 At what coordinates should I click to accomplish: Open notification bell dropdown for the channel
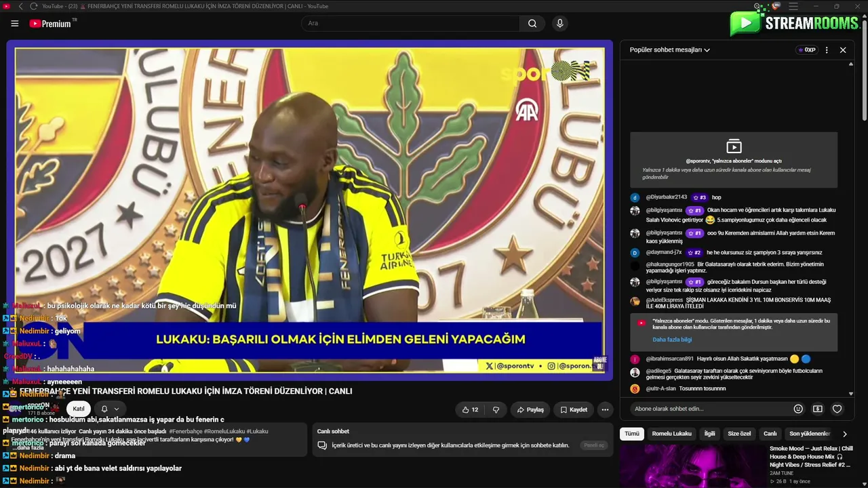[110, 409]
